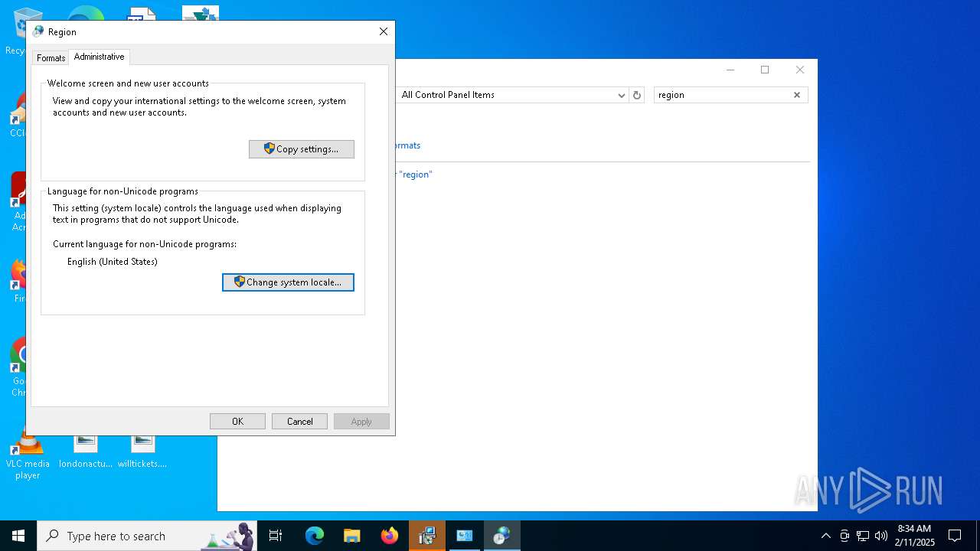
Task: Expand the All Control Panel Items address dropdown
Action: 621,95
